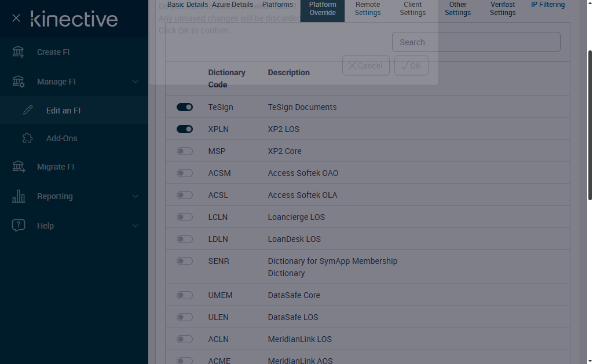The image size is (593, 364).
Task: Click the Search input field
Action: point(476,42)
